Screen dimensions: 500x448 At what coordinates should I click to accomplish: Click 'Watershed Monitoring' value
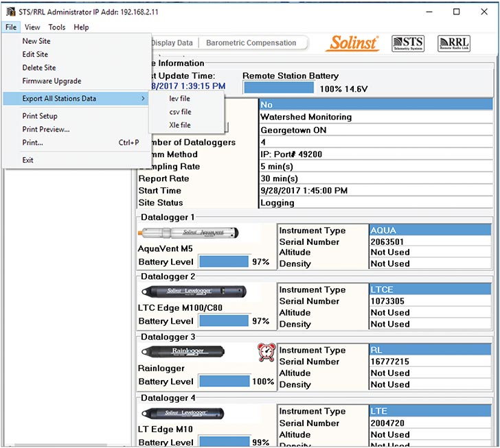(306, 117)
